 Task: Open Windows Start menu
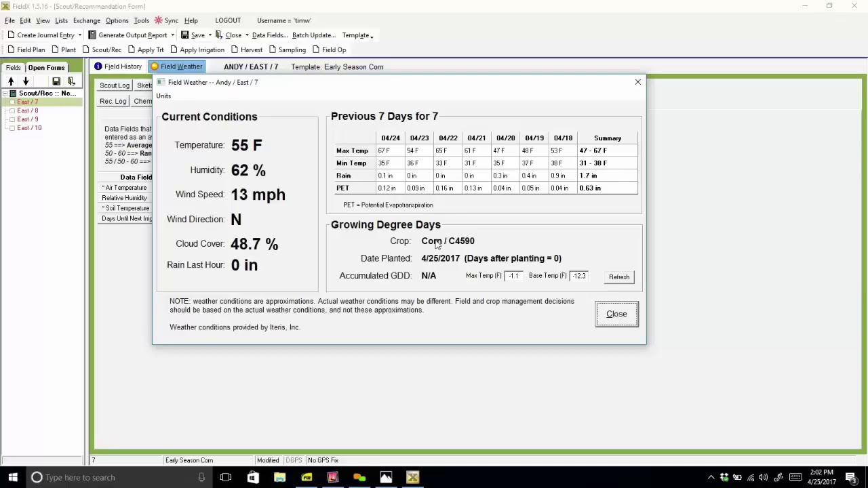coord(13,477)
